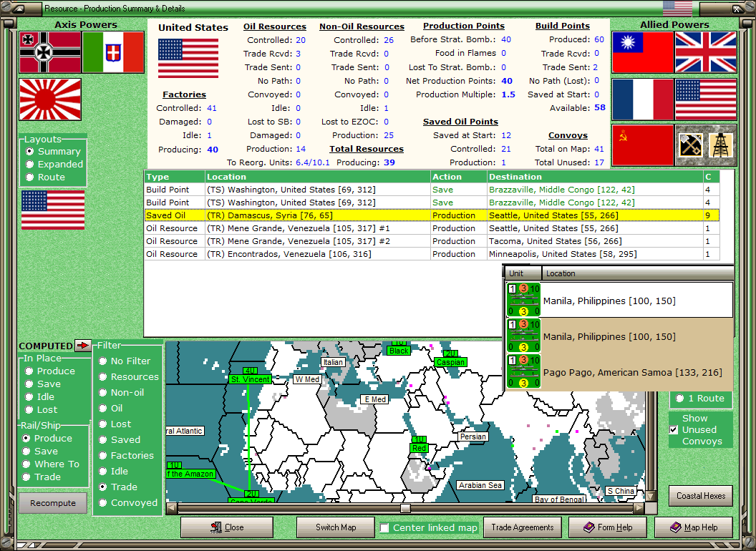Select the United Kingdom flag in Allied Powers
756x551 pixels.
[706, 52]
